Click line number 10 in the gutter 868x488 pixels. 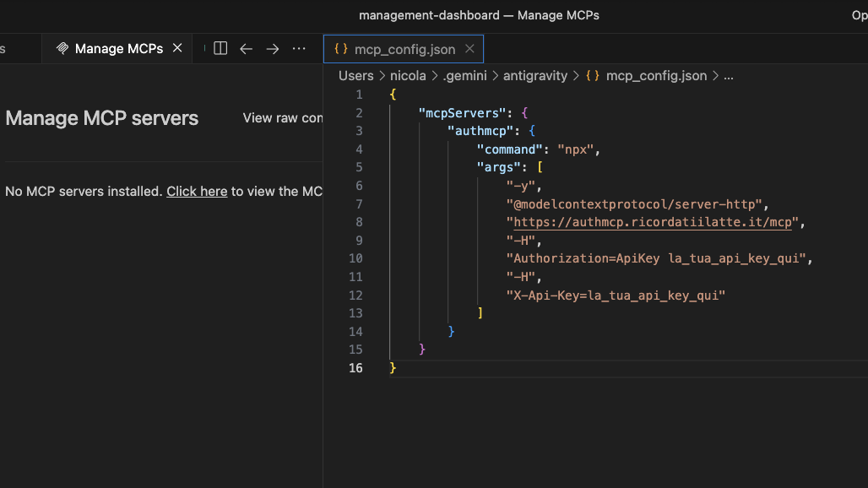click(355, 258)
